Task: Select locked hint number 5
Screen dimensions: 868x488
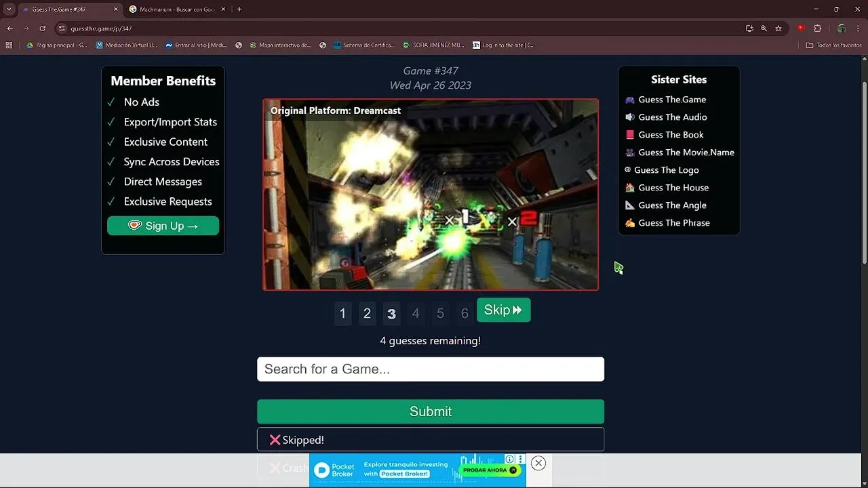Action: (x=440, y=313)
